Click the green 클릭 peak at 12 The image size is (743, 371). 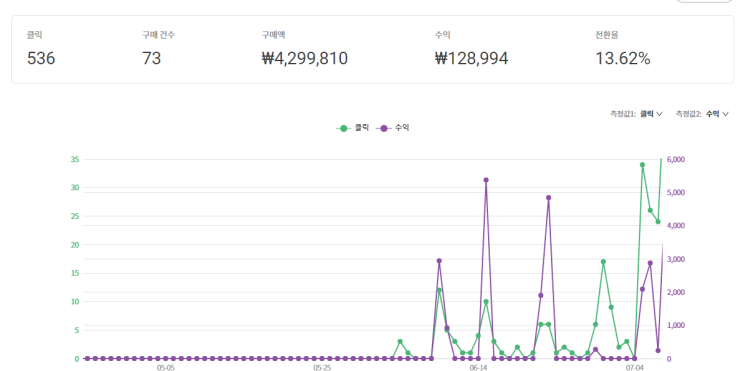(x=439, y=290)
